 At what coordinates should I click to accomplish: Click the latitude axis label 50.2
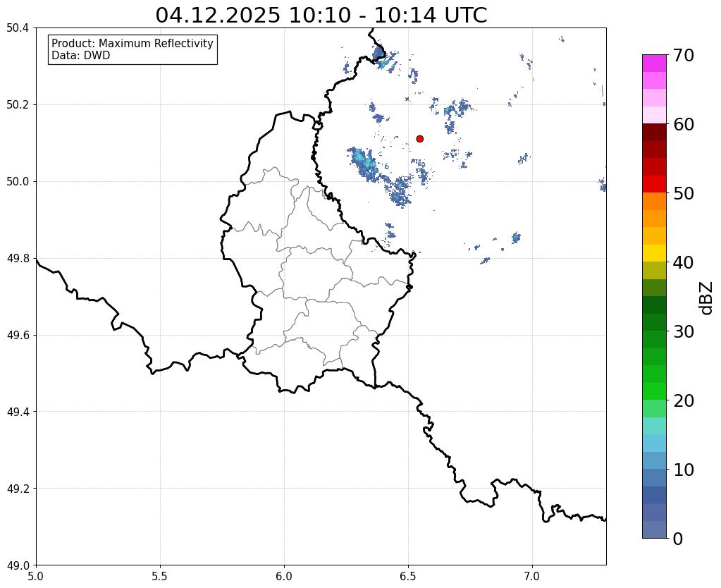coord(18,105)
